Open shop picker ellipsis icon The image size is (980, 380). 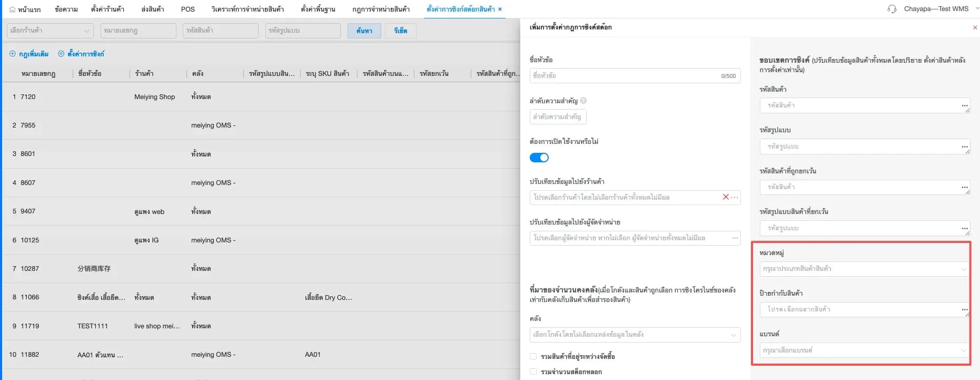tap(735, 197)
